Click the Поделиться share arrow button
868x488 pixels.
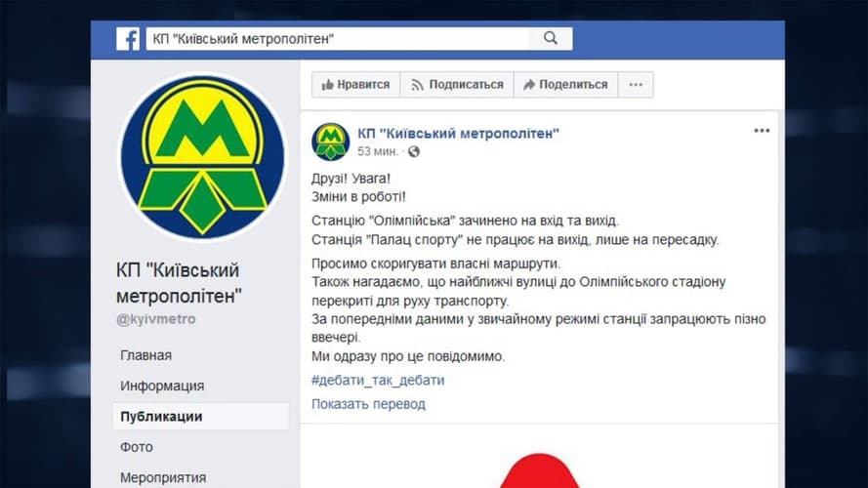(565, 85)
